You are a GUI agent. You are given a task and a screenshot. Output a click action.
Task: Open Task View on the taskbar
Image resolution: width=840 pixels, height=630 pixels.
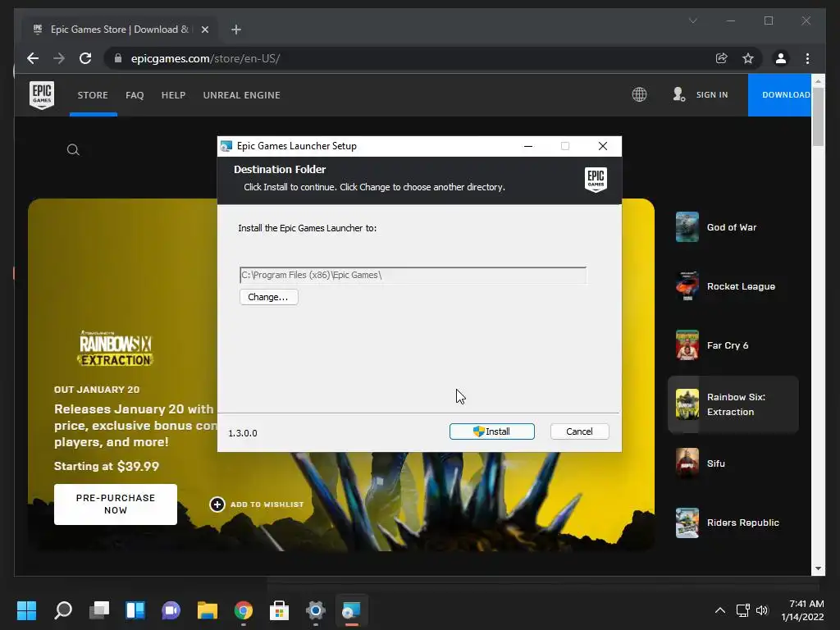tap(99, 610)
